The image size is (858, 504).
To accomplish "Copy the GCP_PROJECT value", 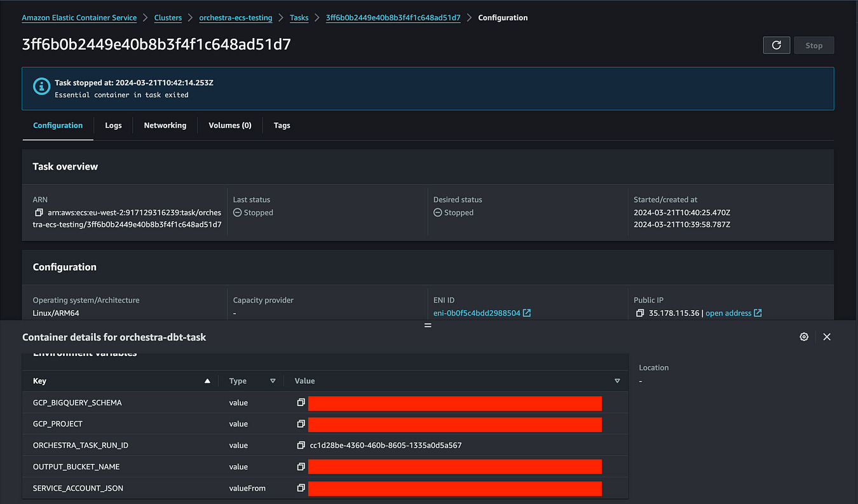I will (301, 424).
